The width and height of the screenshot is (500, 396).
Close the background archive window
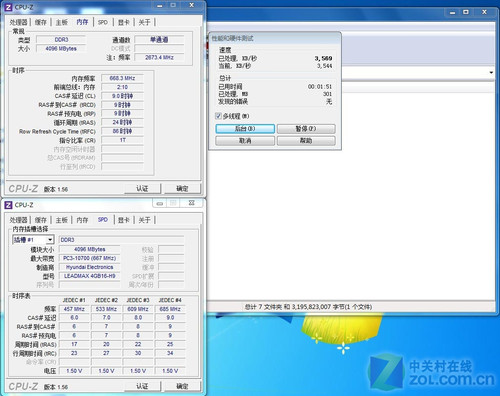click(484, 12)
